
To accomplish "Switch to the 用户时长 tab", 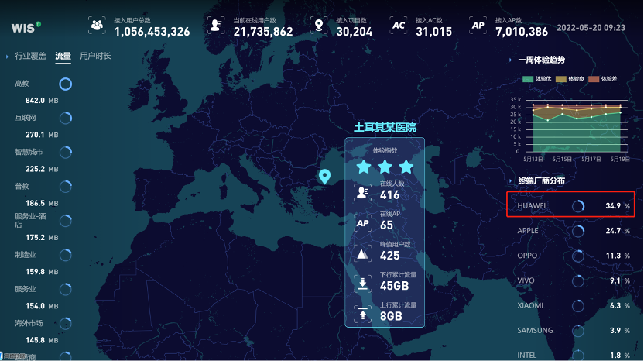I will point(96,57).
